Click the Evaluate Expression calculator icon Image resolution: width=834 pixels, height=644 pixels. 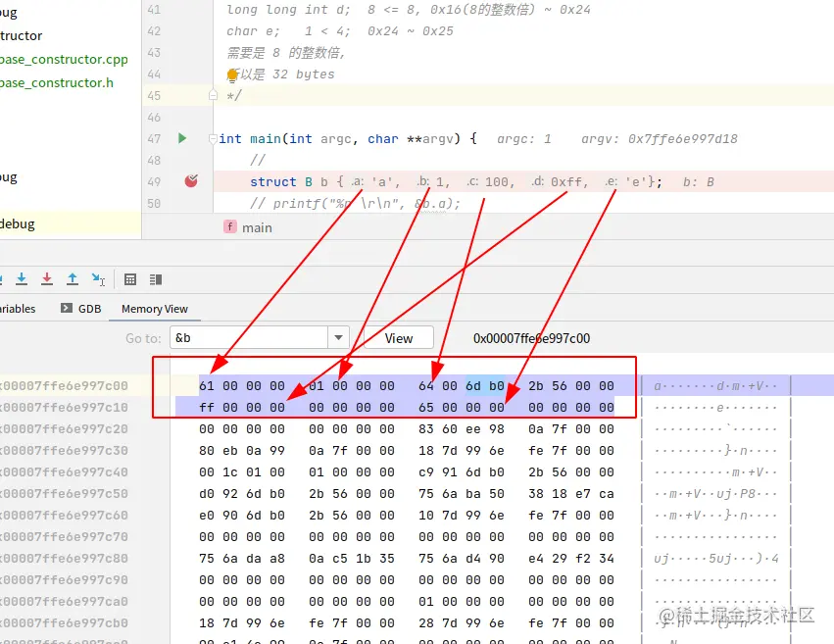[x=130, y=279]
